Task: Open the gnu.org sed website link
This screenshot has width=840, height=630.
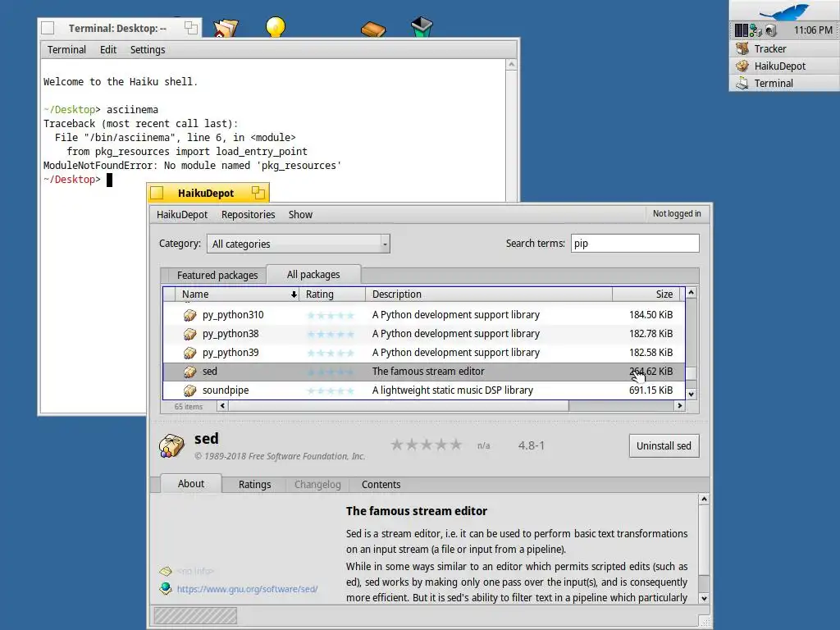Action: pyautogui.click(x=247, y=589)
